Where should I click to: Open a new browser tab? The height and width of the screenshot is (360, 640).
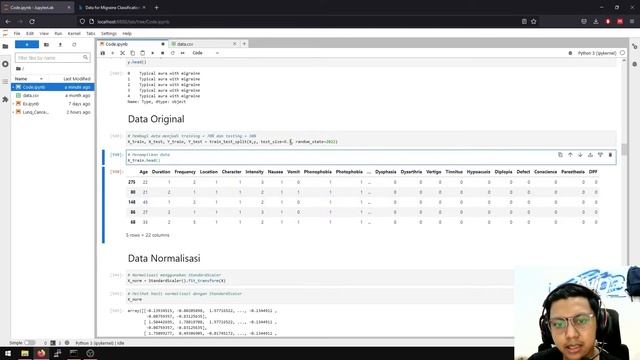tap(157, 7)
